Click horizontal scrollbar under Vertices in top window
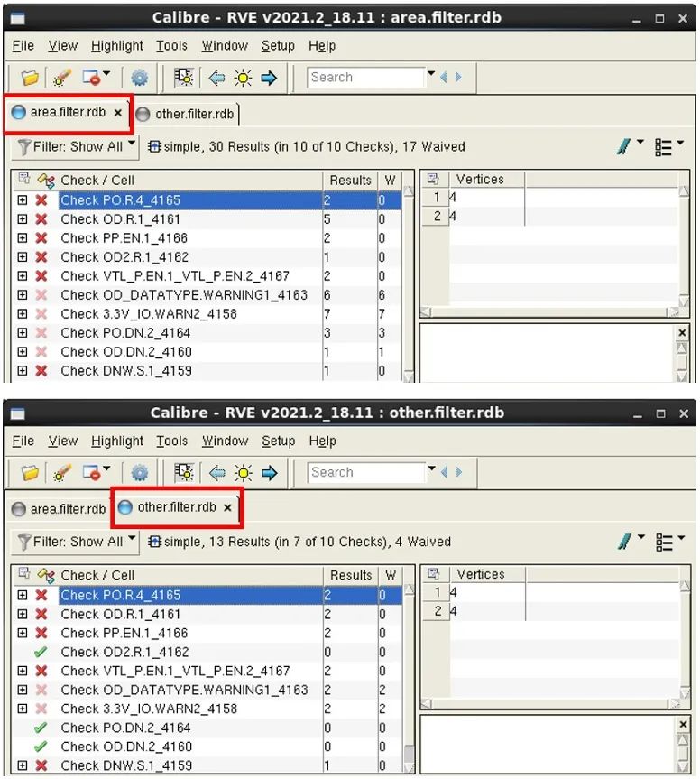Viewport: 700px width, 779px height. (x=549, y=312)
